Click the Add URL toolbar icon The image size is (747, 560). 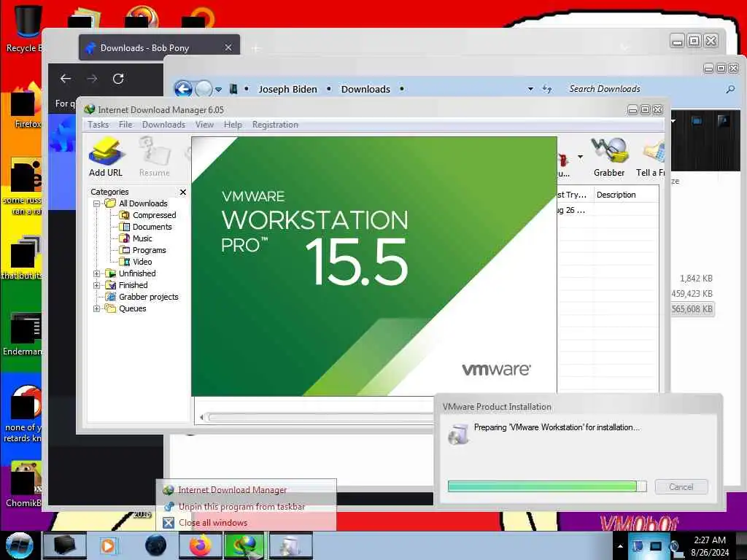(x=106, y=157)
